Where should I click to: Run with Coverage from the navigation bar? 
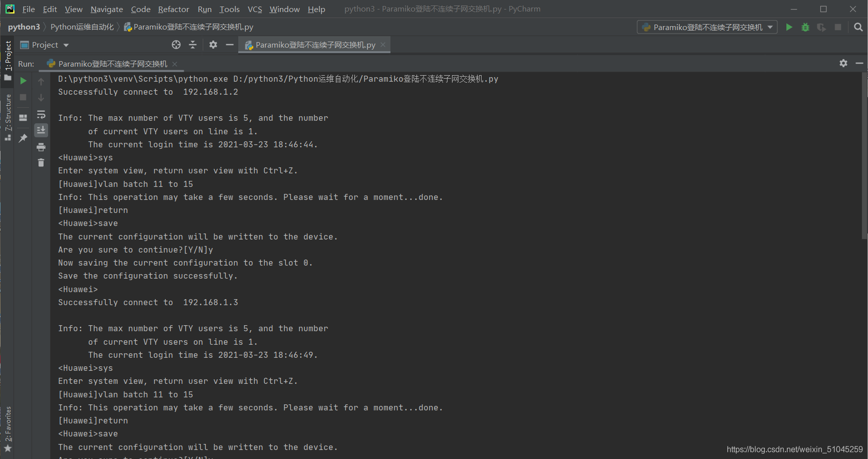pyautogui.click(x=821, y=27)
